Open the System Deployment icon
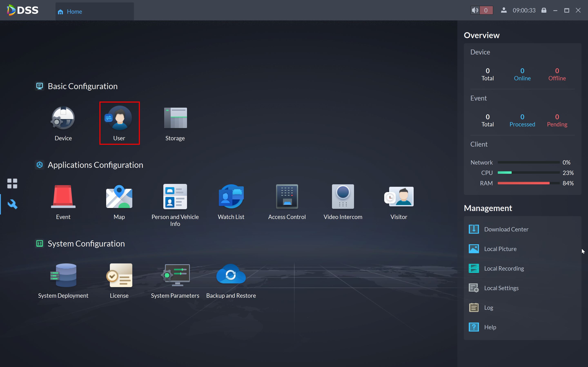The width and height of the screenshot is (588, 367). [63, 275]
